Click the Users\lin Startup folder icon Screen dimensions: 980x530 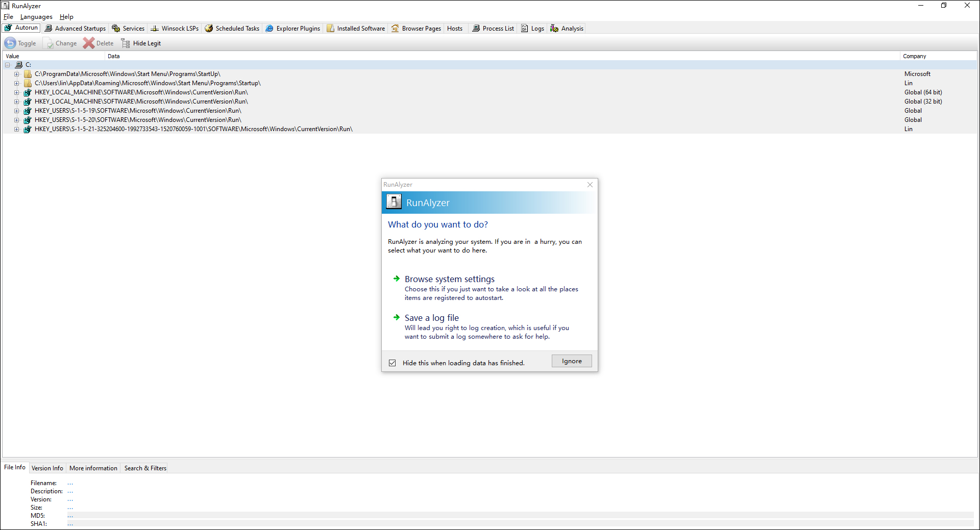coord(28,83)
